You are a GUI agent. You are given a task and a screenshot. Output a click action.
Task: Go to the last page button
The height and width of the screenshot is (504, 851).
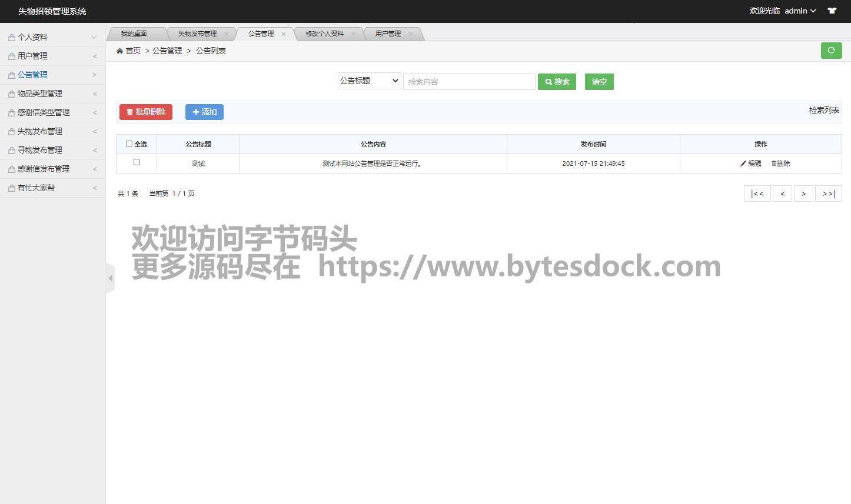pos(828,193)
